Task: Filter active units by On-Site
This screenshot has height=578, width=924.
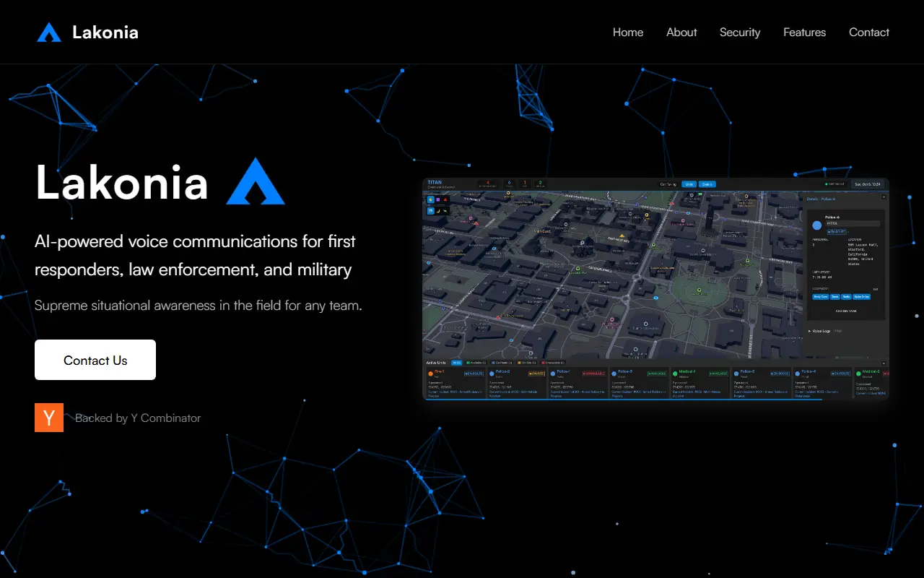Action: (526, 363)
